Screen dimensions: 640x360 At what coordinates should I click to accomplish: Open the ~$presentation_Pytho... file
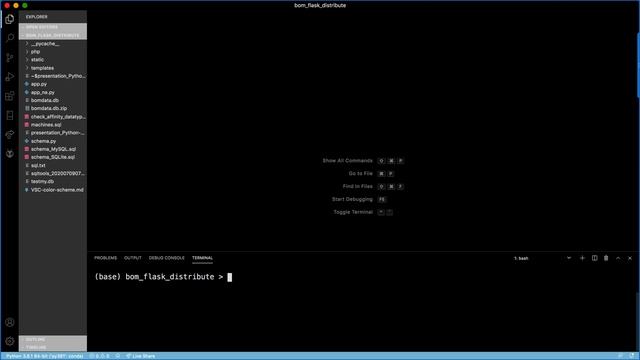tap(53, 76)
